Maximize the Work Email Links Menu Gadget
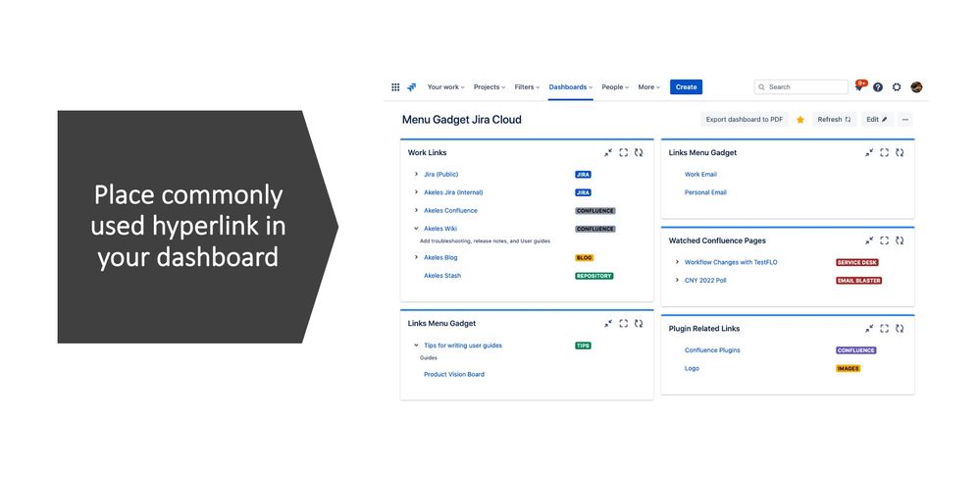Screen dimensions: 980x480 click(x=884, y=152)
